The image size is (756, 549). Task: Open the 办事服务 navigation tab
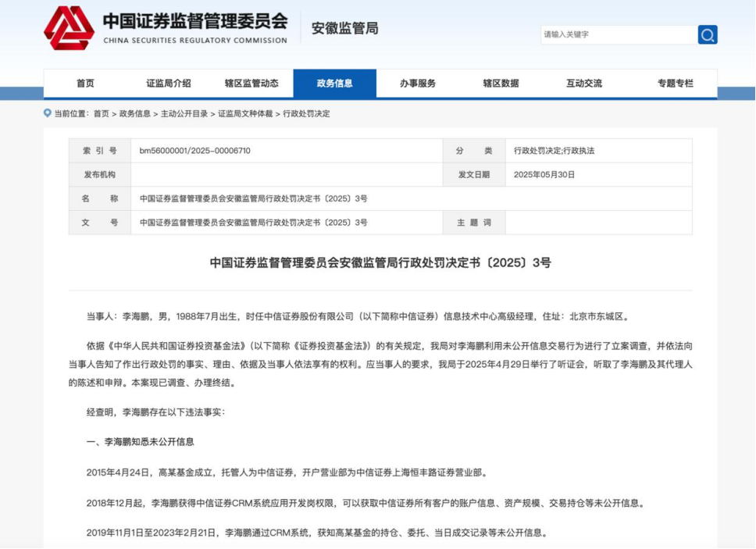(418, 84)
